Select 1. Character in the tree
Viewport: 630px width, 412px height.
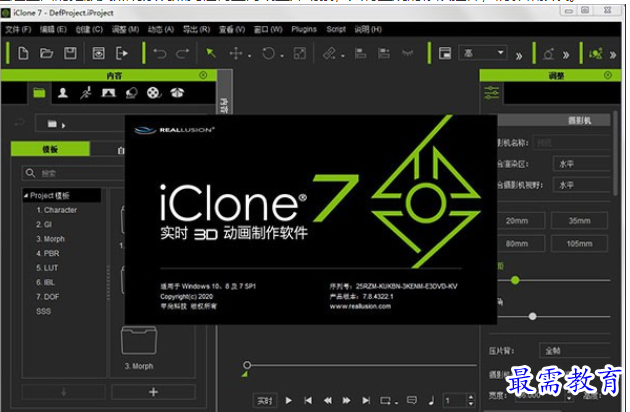pos(57,210)
